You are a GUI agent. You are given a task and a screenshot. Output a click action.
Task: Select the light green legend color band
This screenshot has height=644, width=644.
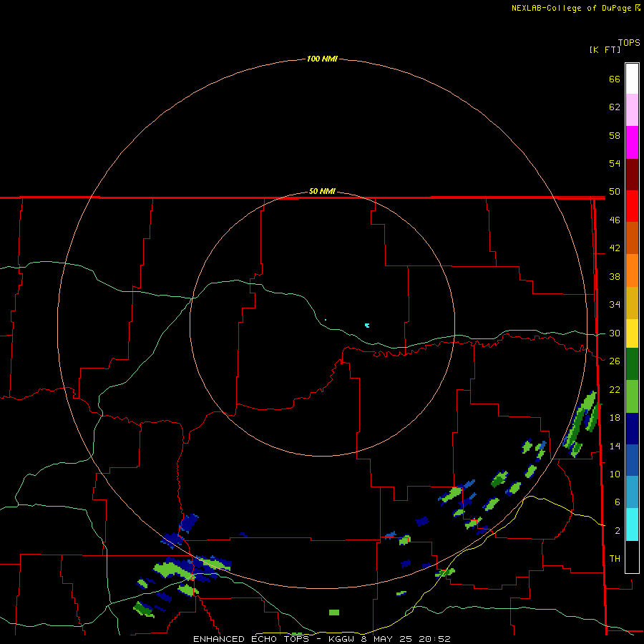tap(632, 396)
